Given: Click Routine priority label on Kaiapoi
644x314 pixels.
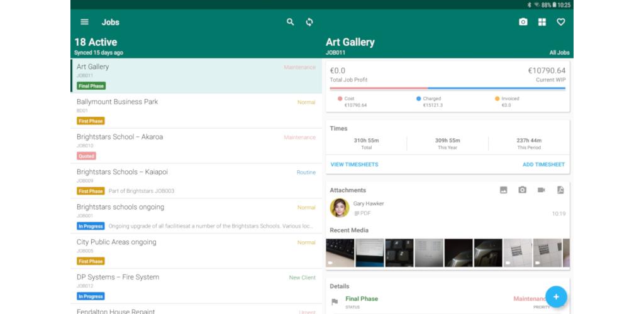Looking at the screenshot, I should pyautogui.click(x=306, y=173).
